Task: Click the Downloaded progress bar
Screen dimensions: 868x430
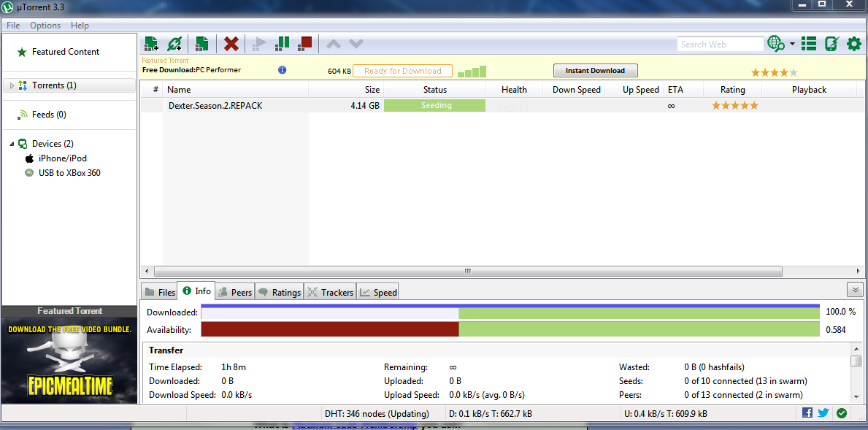Action: 510,313
